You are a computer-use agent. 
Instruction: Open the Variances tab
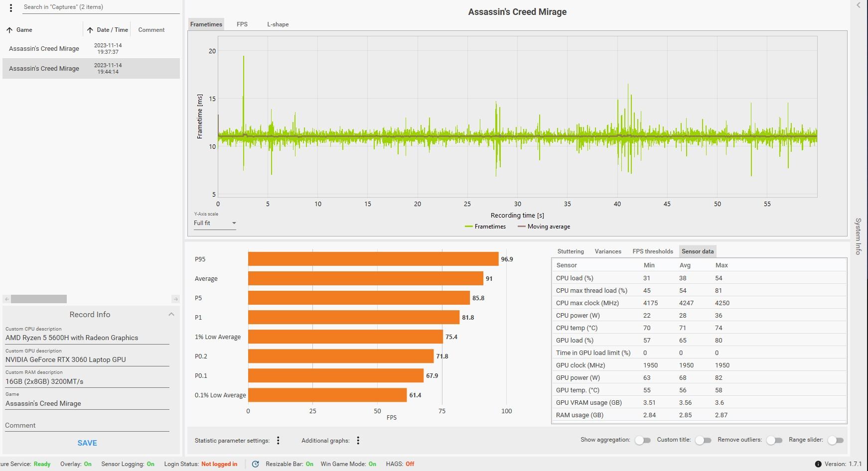pos(608,251)
